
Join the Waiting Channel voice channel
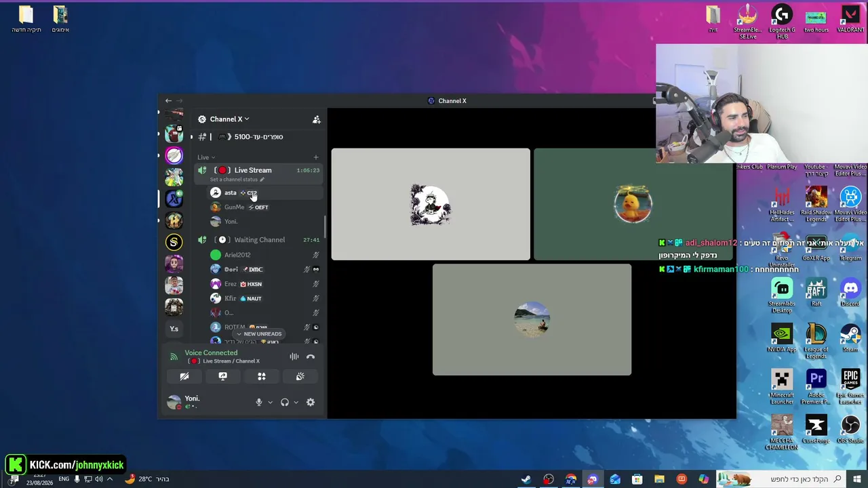coord(258,240)
